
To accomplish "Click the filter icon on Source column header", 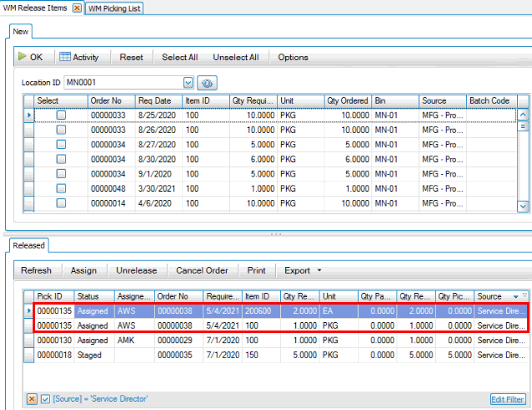I will pyautogui.click(x=524, y=295).
